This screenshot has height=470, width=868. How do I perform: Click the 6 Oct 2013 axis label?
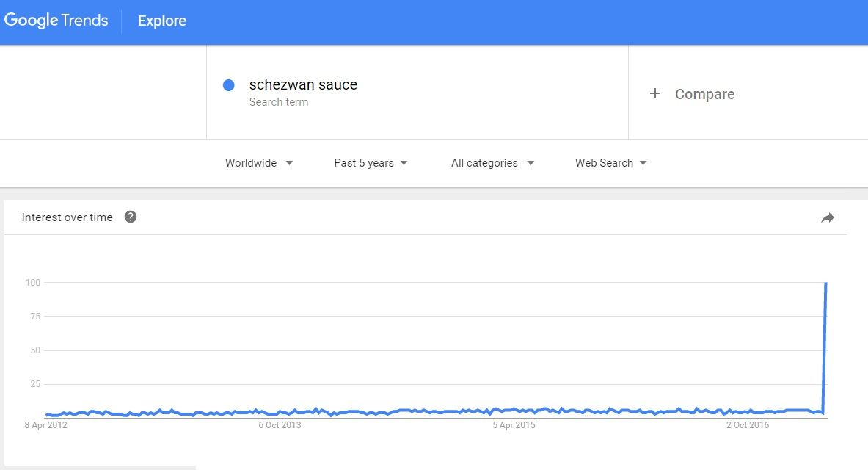pyautogui.click(x=280, y=425)
